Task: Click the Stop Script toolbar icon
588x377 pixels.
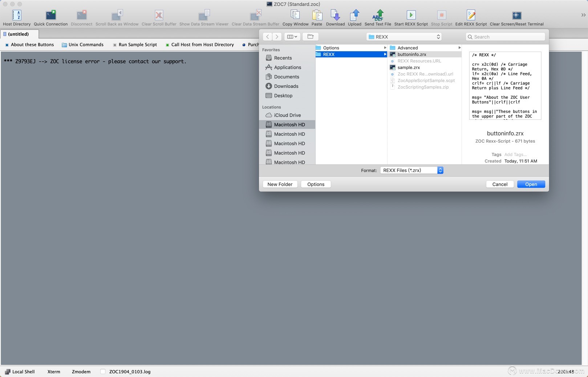Action: click(x=441, y=15)
